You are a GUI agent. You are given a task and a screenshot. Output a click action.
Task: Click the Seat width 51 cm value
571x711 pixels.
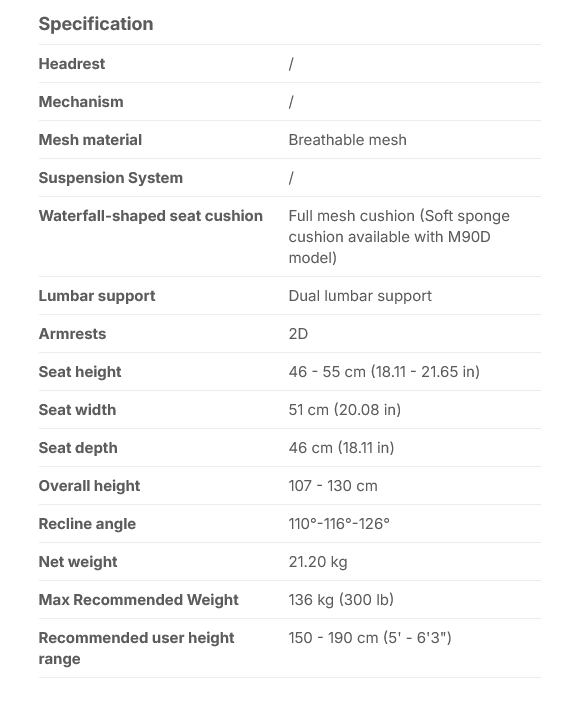tap(345, 410)
